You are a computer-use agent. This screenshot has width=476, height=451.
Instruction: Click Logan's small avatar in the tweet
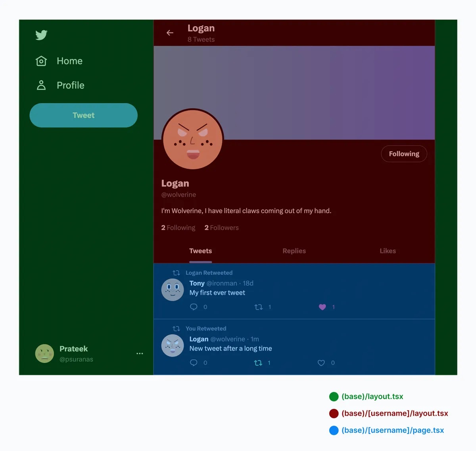[173, 345]
